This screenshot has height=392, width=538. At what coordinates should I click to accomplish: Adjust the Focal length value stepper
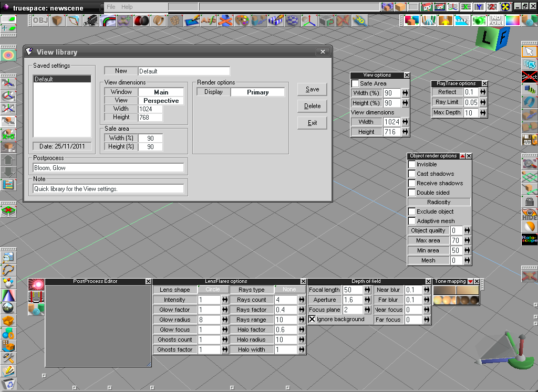(367, 290)
